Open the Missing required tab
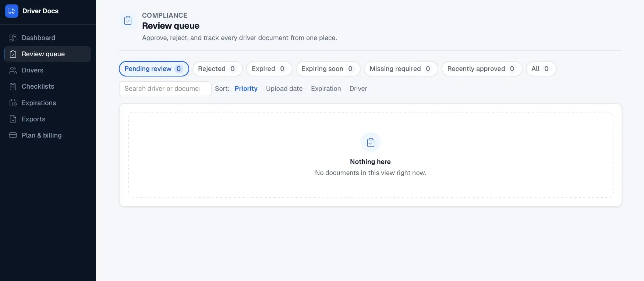The image size is (644, 281). (x=401, y=69)
